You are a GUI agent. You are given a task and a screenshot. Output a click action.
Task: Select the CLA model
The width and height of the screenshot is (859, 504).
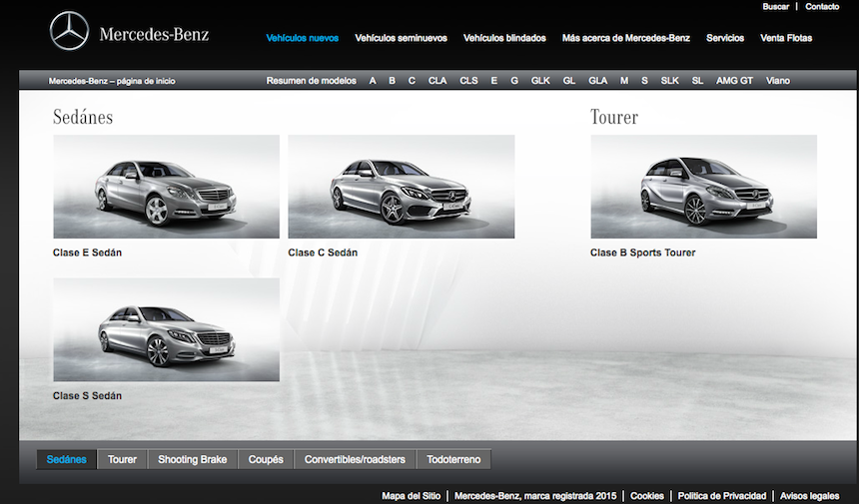point(437,81)
